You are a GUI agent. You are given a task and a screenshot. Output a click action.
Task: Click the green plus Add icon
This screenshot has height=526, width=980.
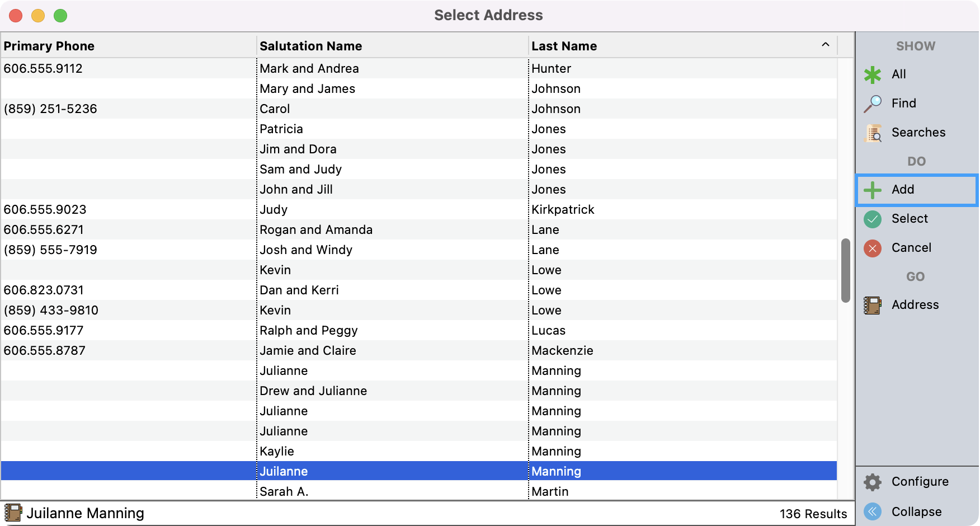[873, 190]
